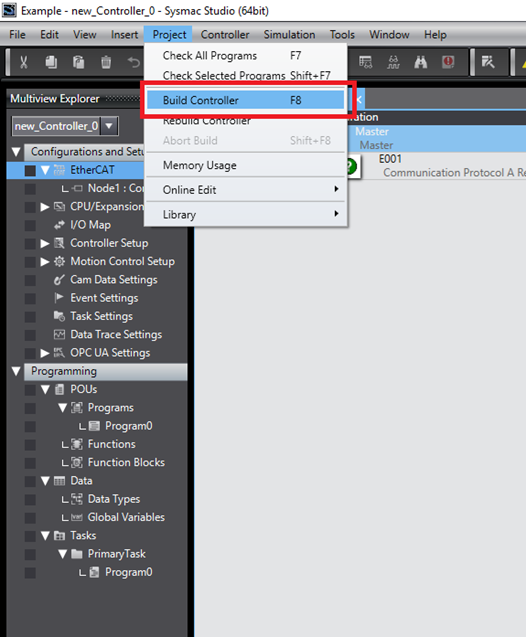This screenshot has height=637, width=526.
Task: Click the Paste clipboard toolbar icon
Action: 78,62
